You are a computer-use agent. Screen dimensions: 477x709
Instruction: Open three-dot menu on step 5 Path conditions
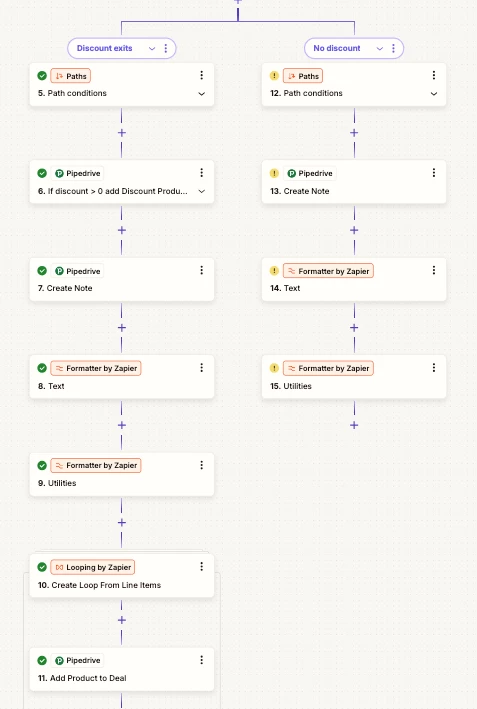click(x=202, y=75)
